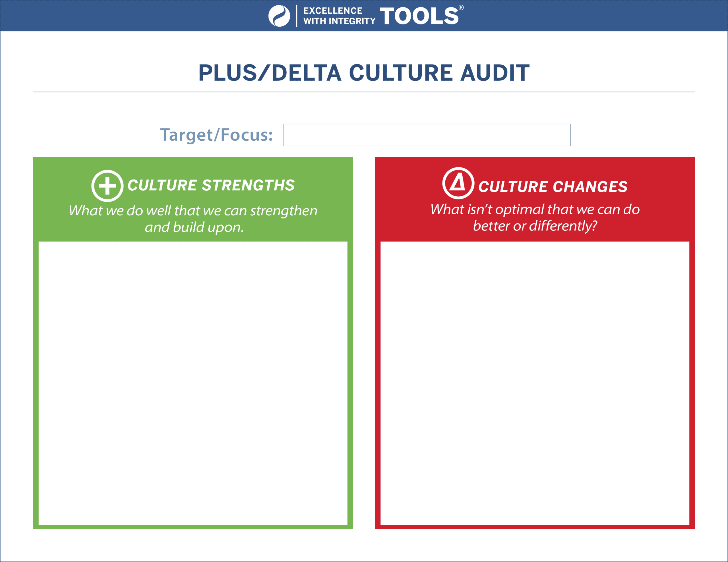Click the 'Culture Strengths' heading

pyautogui.click(x=211, y=185)
